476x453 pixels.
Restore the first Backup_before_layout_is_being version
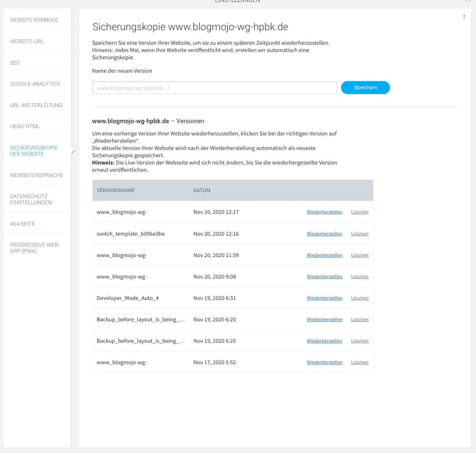coord(325,319)
